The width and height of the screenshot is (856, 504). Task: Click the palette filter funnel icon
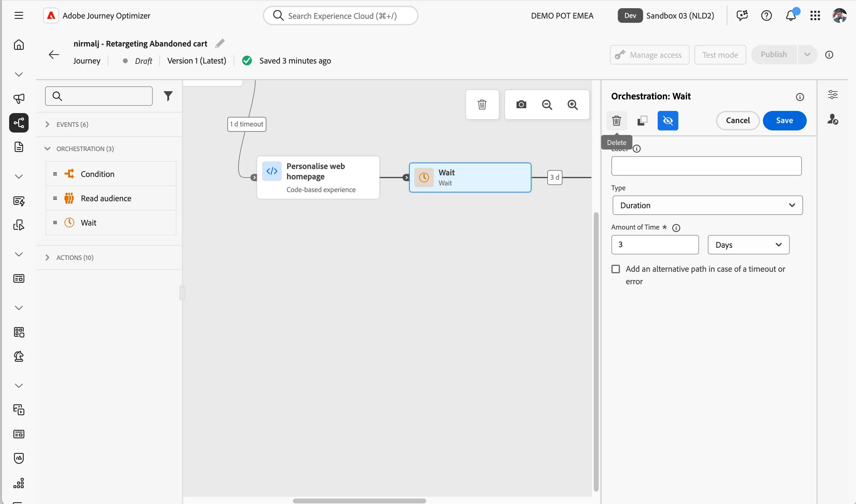168,96
